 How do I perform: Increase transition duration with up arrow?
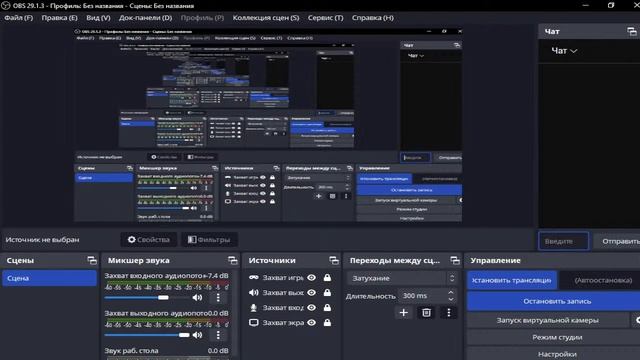click(451, 292)
